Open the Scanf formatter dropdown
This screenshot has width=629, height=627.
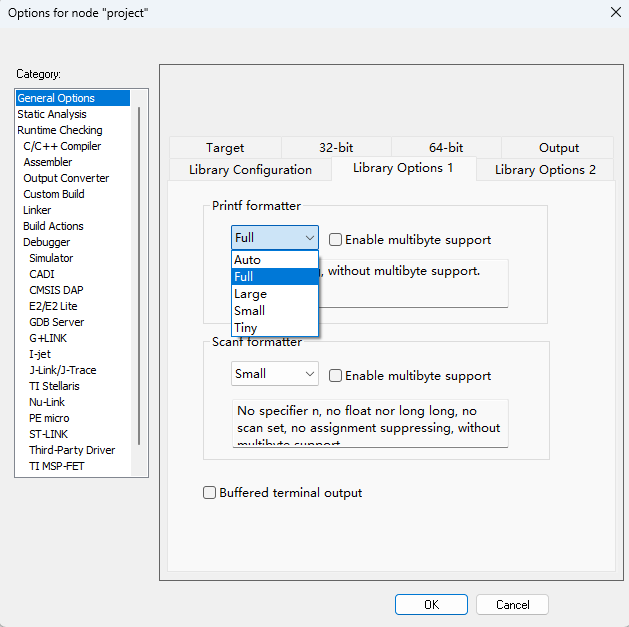click(x=309, y=374)
